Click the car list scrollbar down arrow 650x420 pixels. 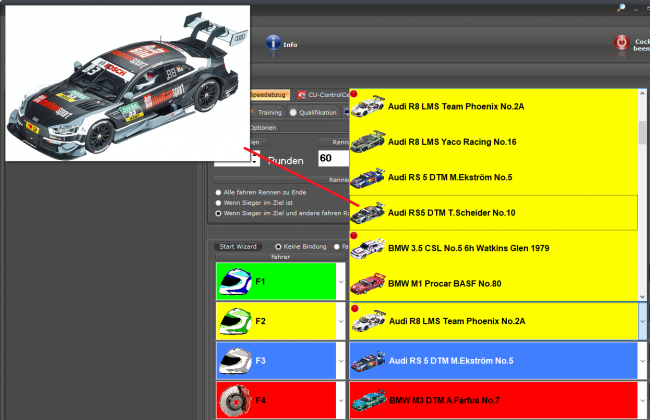[x=643, y=296]
